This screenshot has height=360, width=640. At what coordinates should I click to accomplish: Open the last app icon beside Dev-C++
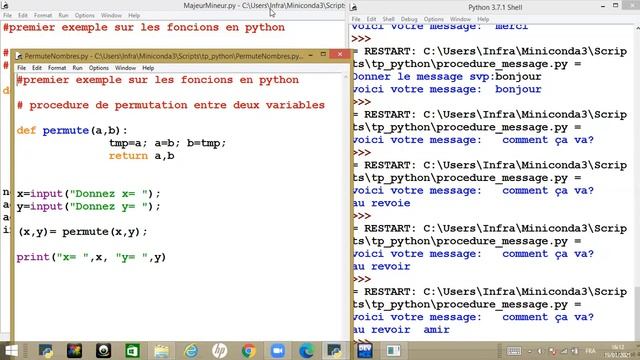[x=393, y=351]
